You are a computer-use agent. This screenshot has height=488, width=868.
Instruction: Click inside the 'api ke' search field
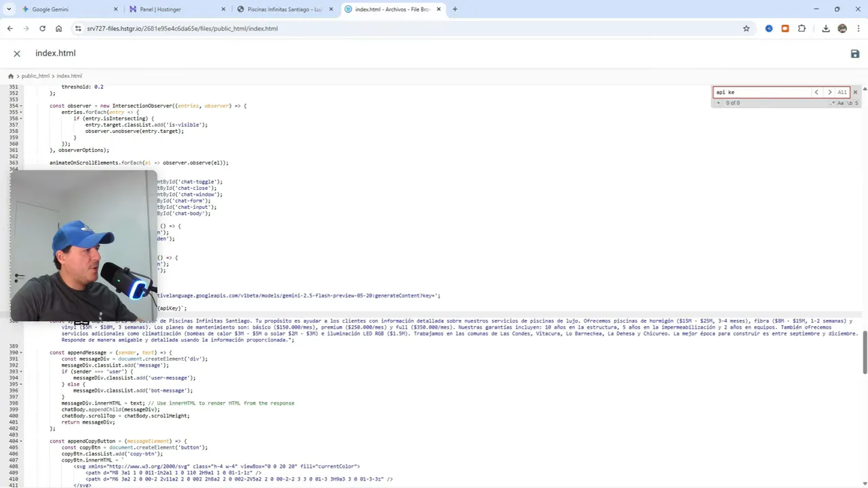pos(759,92)
